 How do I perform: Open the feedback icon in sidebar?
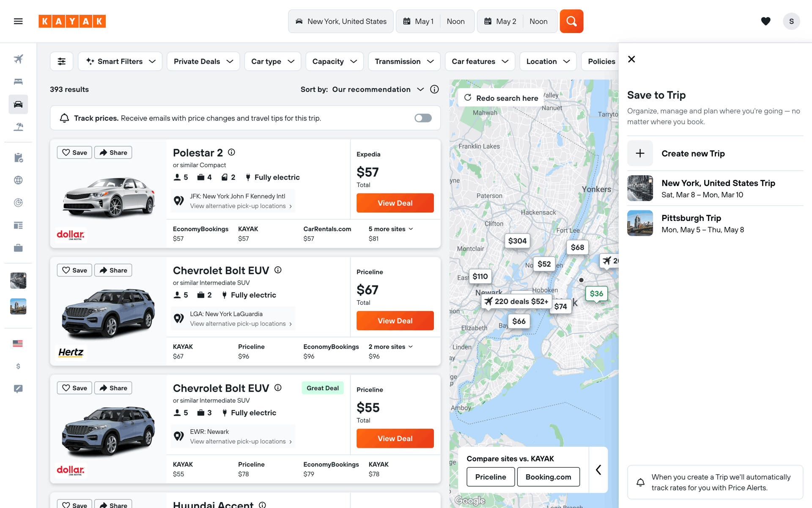point(18,389)
